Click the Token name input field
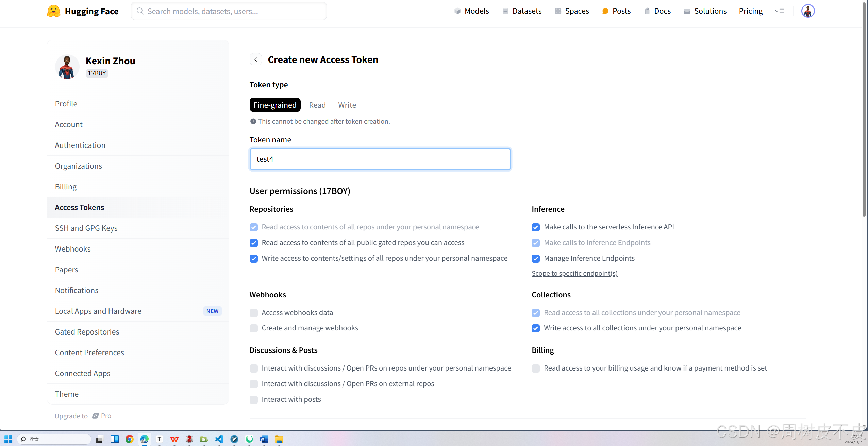Image resolution: width=868 pixels, height=446 pixels. pos(380,159)
